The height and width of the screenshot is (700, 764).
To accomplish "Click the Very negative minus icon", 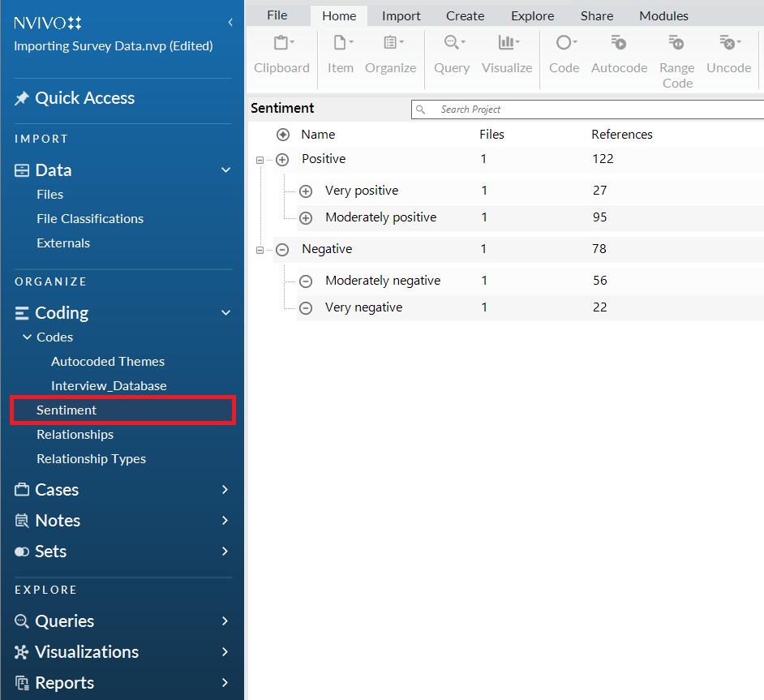I will [306, 308].
